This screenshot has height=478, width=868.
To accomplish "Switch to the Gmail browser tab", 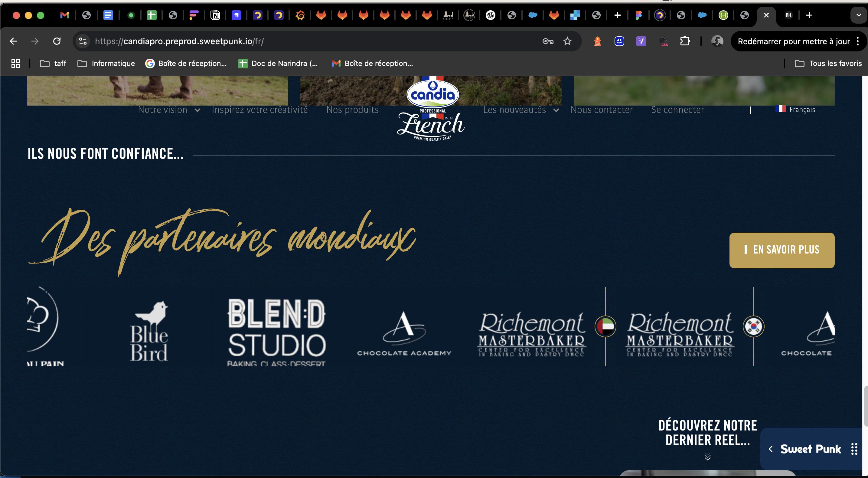I will [64, 15].
